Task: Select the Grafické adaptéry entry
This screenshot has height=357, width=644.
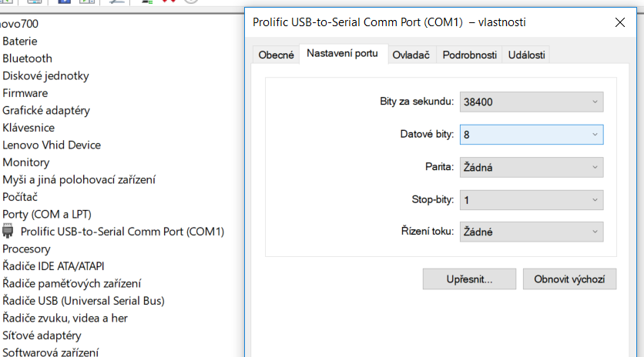Action: click(46, 110)
